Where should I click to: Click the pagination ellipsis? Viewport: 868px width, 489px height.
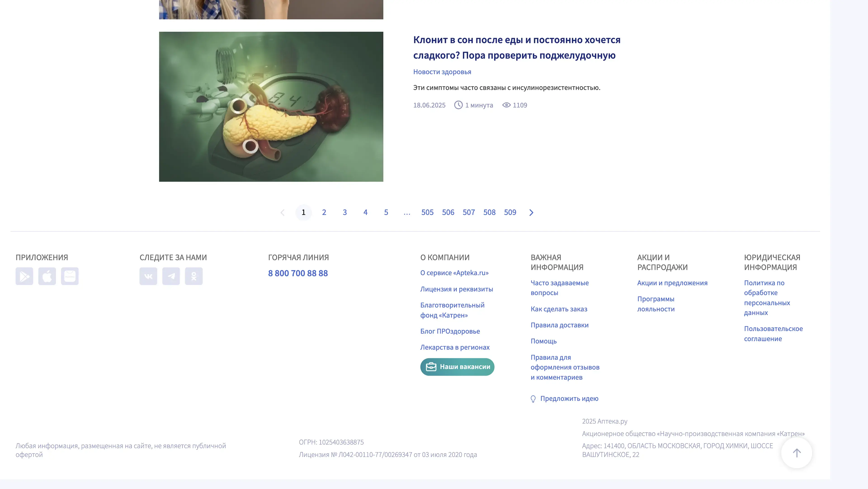click(407, 212)
